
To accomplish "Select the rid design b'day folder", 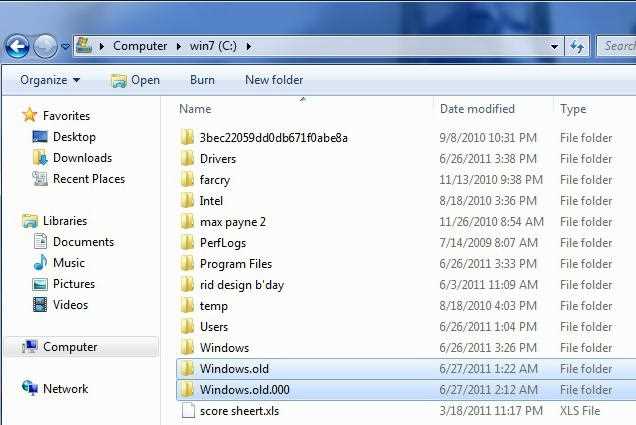I will [242, 285].
